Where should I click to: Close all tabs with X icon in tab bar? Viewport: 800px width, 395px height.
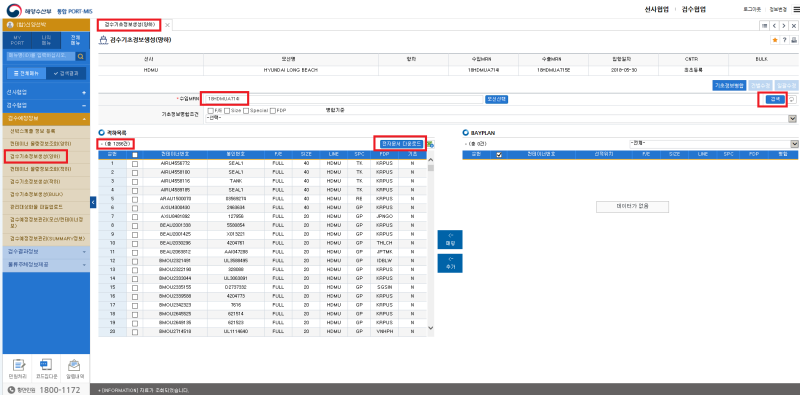tap(793, 26)
